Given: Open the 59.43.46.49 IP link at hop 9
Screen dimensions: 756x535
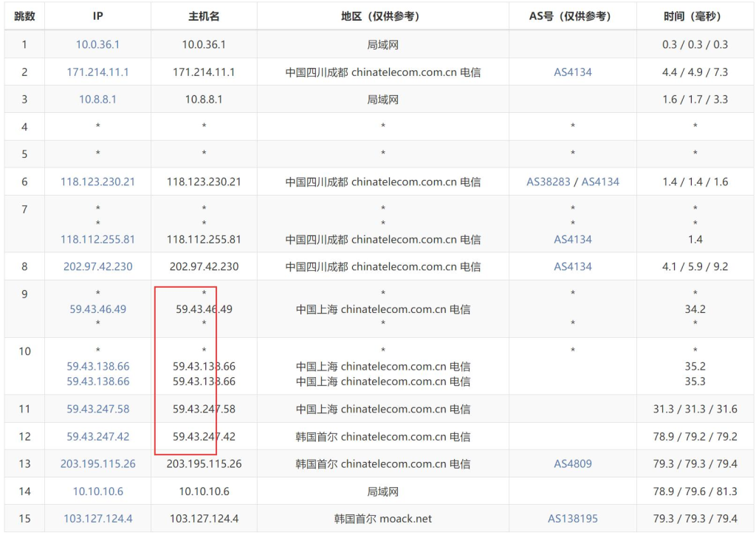Looking at the screenshot, I should 97,309.
